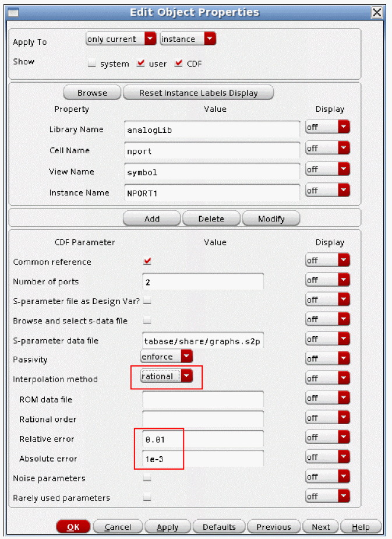Open Library Name display dropdown
This screenshot has width=392, height=539.
tap(328, 127)
